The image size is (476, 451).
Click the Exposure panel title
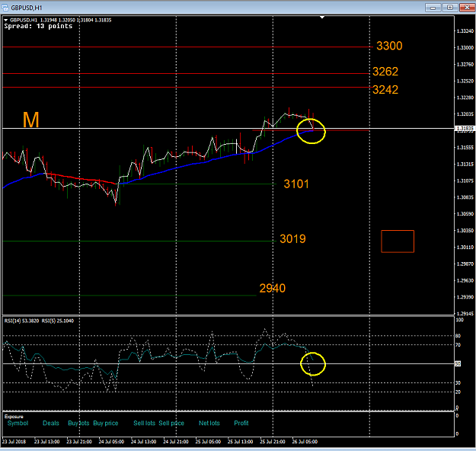coord(14,417)
